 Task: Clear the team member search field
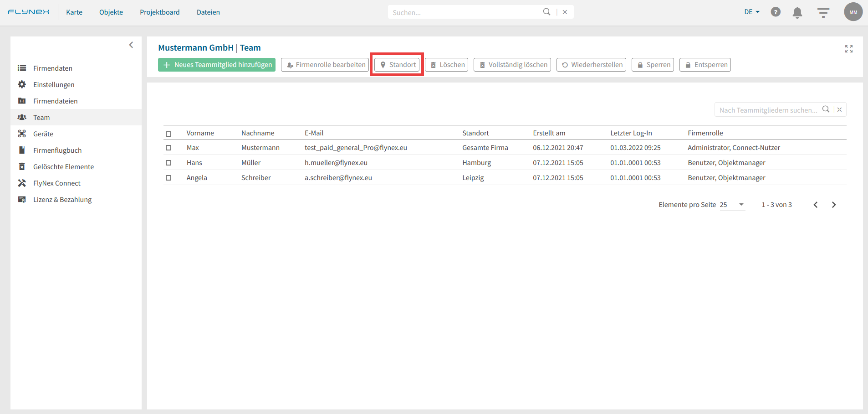(x=839, y=109)
